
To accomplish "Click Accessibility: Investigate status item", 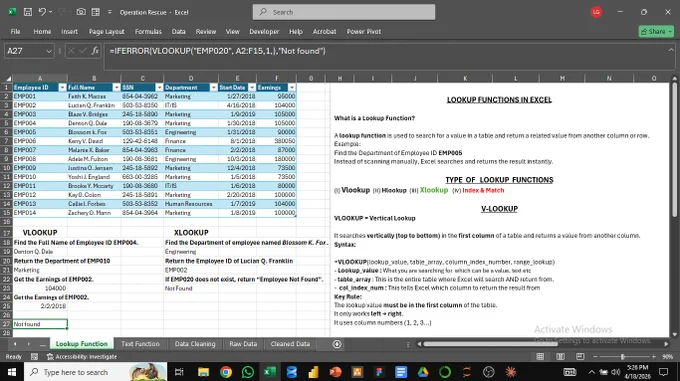I will pyautogui.click(x=82, y=357).
